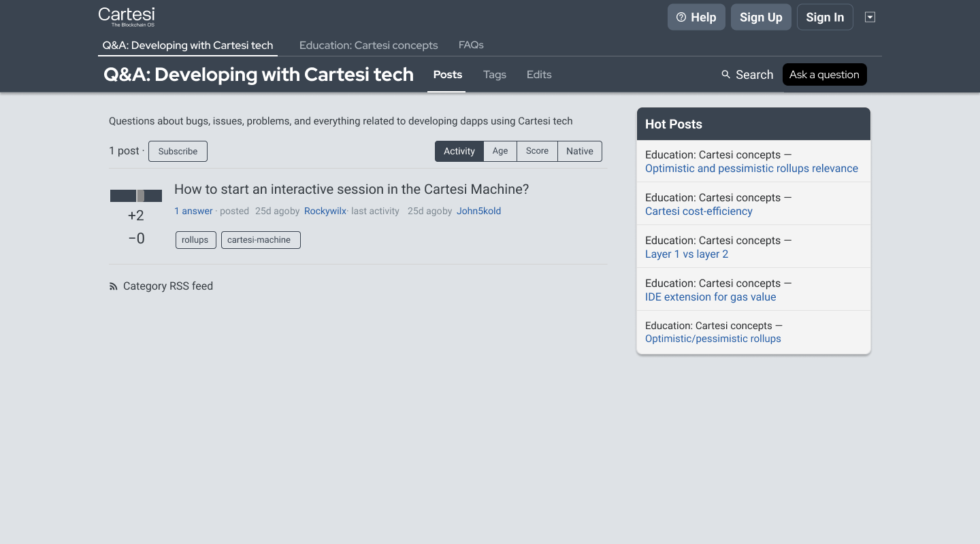This screenshot has width=980, height=544.
Task: Sort posts by Score
Action: [x=537, y=151]
